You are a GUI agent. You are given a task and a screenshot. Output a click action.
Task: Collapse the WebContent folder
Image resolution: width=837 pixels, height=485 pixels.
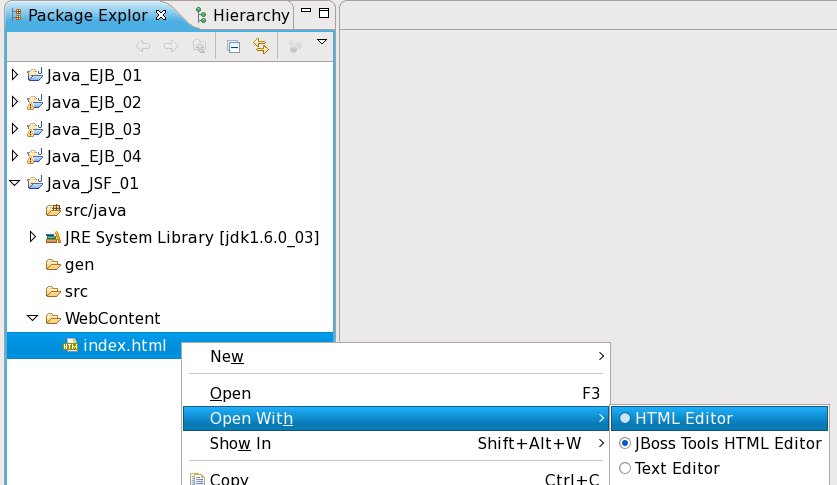(33, 319)
